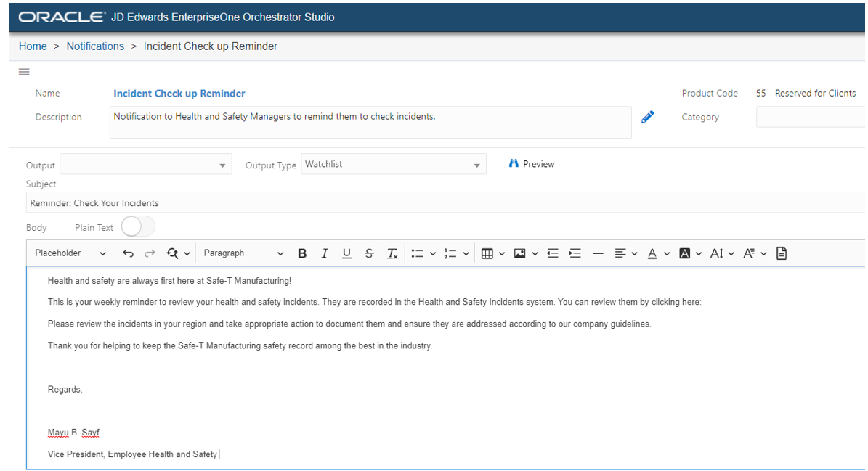This screenshot has width=868, height=471.
Task: Click the line starting 'This is your weekly reminder'
Action: coord(374,302)
